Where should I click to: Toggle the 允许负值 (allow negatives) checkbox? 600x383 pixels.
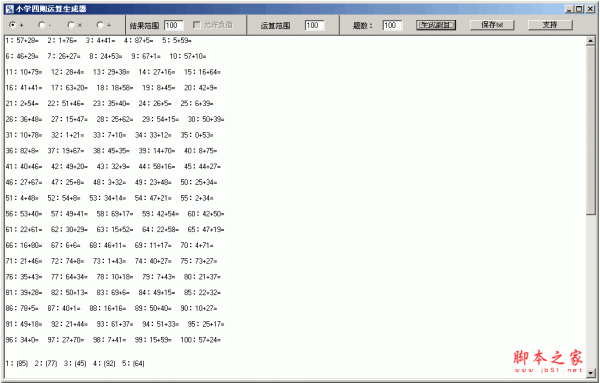[197, 25]
